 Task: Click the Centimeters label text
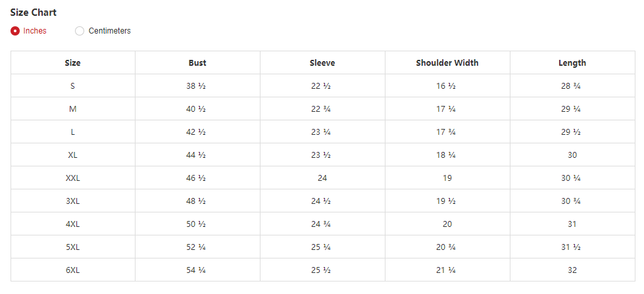pyautogui.click(x=109, y=31)
